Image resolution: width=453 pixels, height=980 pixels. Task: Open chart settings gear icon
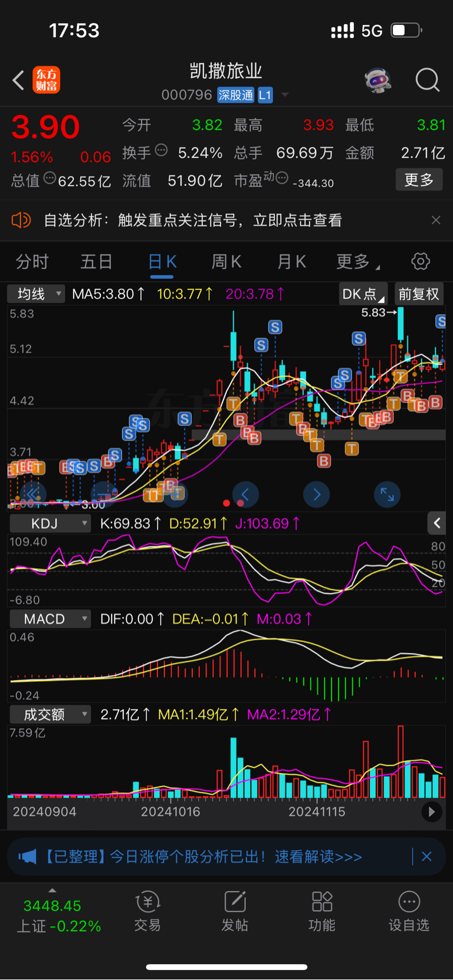[421, 261]
